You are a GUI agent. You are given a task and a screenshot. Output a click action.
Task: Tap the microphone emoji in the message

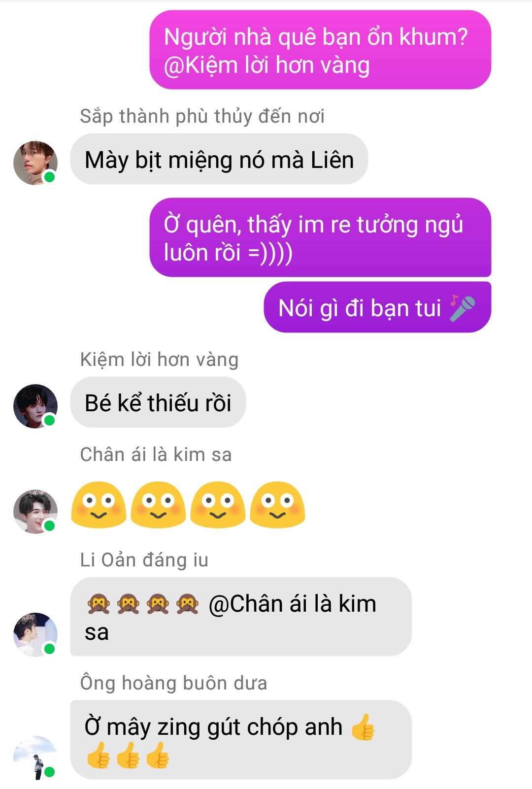[x=462, y=308]
